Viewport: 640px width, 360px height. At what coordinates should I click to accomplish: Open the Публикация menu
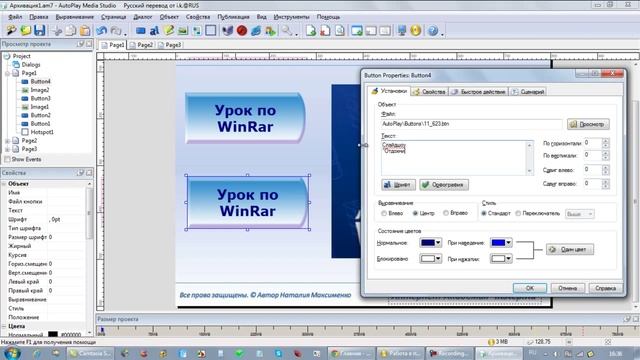[x=233, y=17]
